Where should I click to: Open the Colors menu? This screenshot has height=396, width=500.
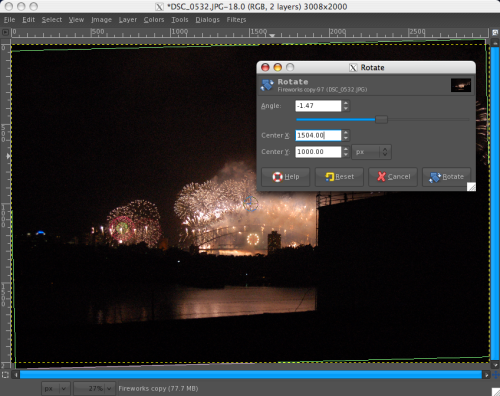[x=154, y=20]
